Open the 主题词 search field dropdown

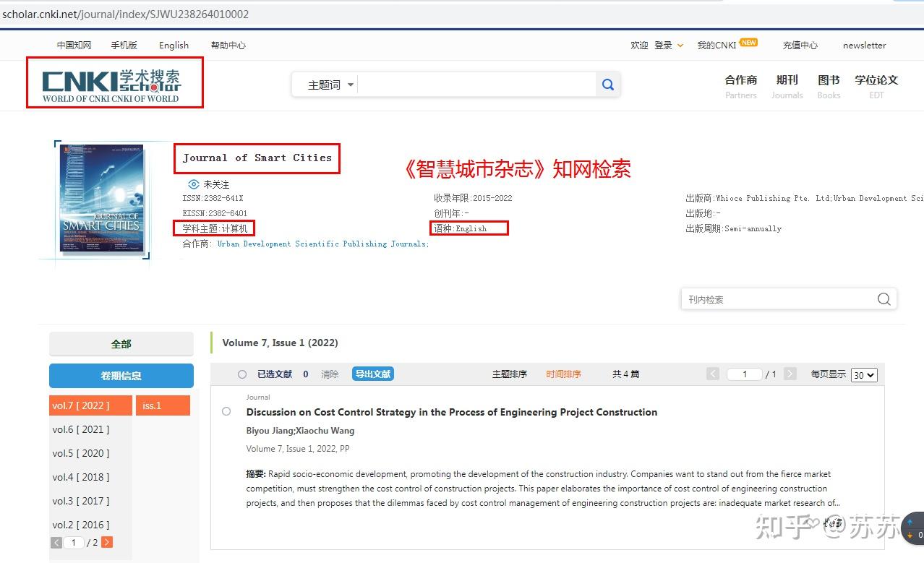coord(330,85)
